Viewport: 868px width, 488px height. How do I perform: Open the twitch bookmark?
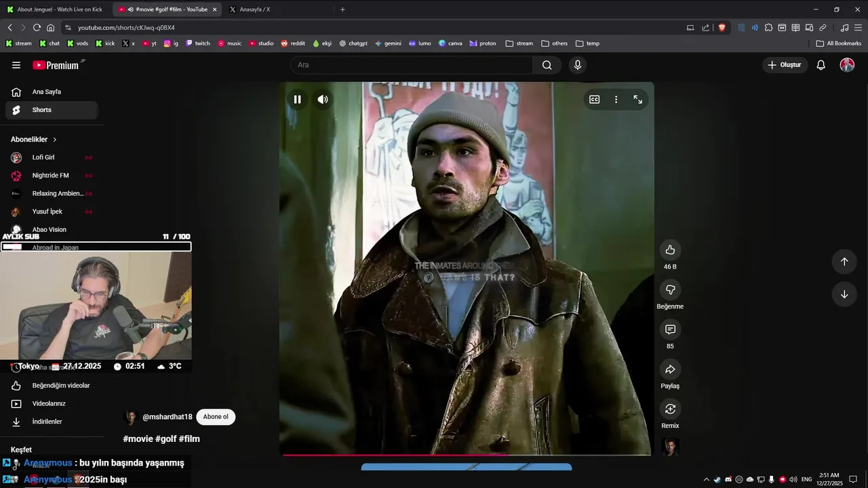(x=198, y=43)
